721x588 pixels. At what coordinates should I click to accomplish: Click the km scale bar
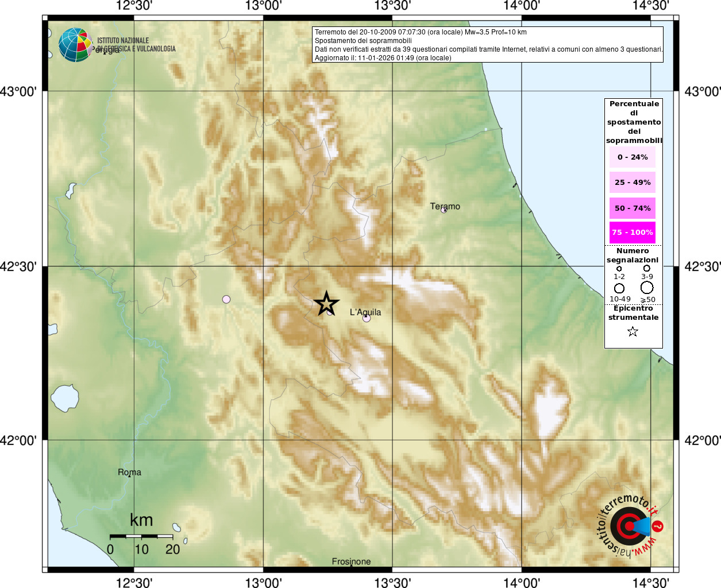coord(141,536)
